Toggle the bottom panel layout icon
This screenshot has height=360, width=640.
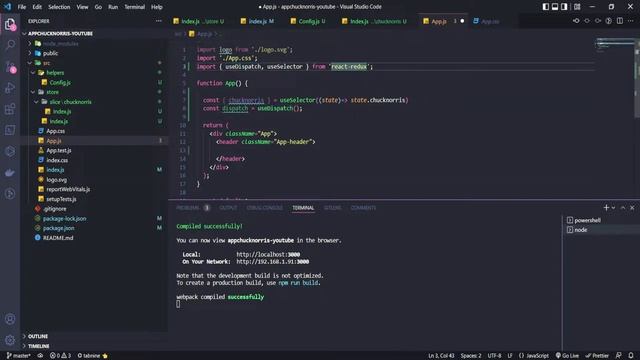555,7
